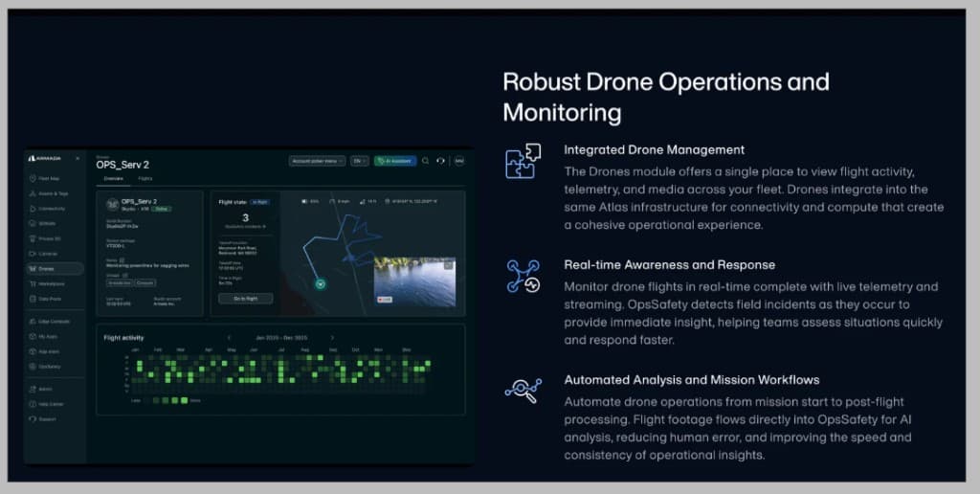The width and height of the screenshot is (980, 494).
Task: Click the GPS coordinates readout
Action: [x=412, y=201]
